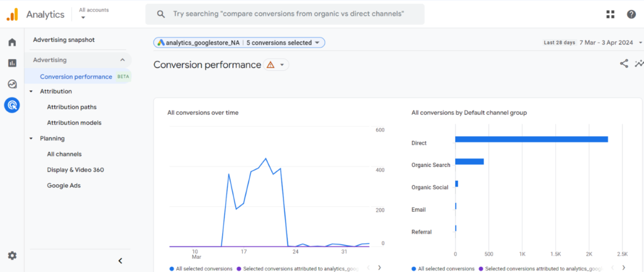This screenshot has height=272, width=644.
Task: Open the apps grid icon
Action: pyautogui.click(x=610, y=14)
